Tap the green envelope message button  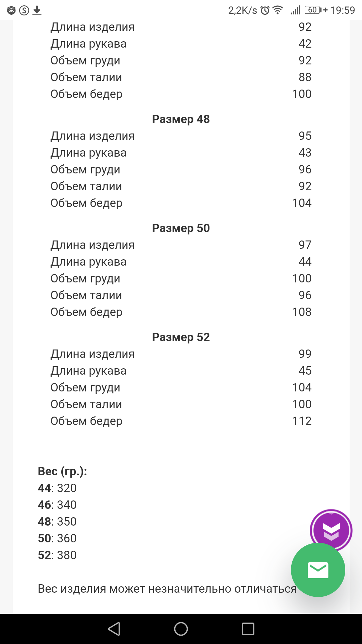click(x=318, y=570)
